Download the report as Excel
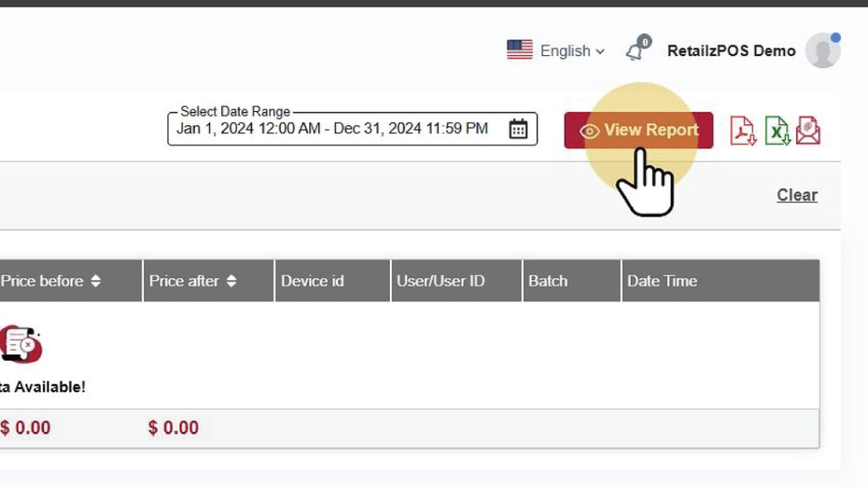This screenshot has width=868, height=487. (x=776, y=130)
